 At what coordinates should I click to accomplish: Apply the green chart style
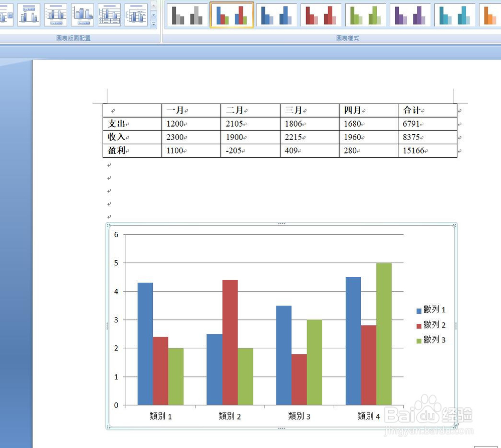(367, 14)
